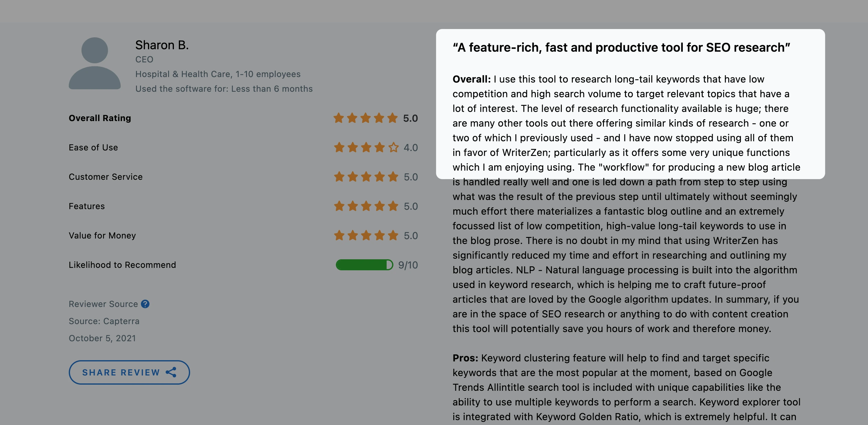Click the Customer Service rating stars

click(x=366, y=177)
